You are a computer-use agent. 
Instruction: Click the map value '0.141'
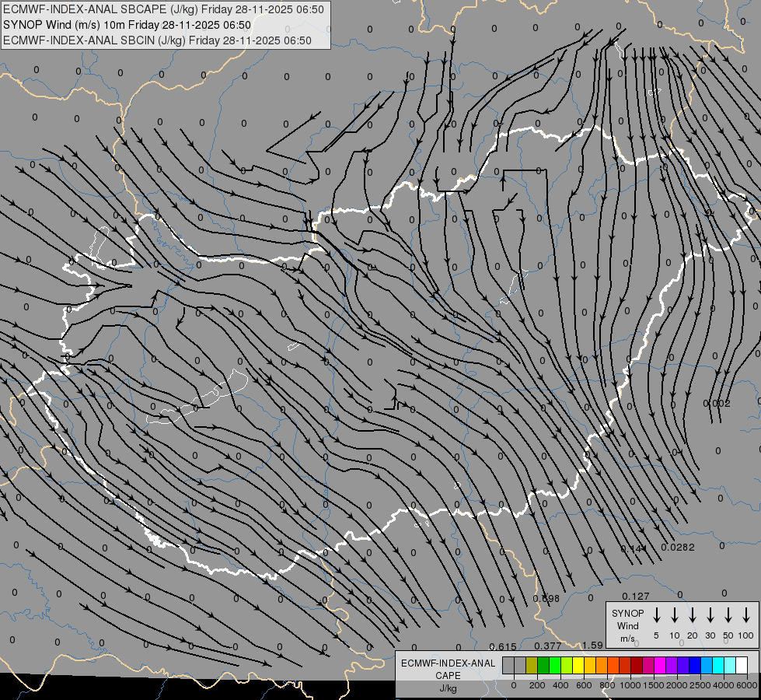[x=634, y=548]
